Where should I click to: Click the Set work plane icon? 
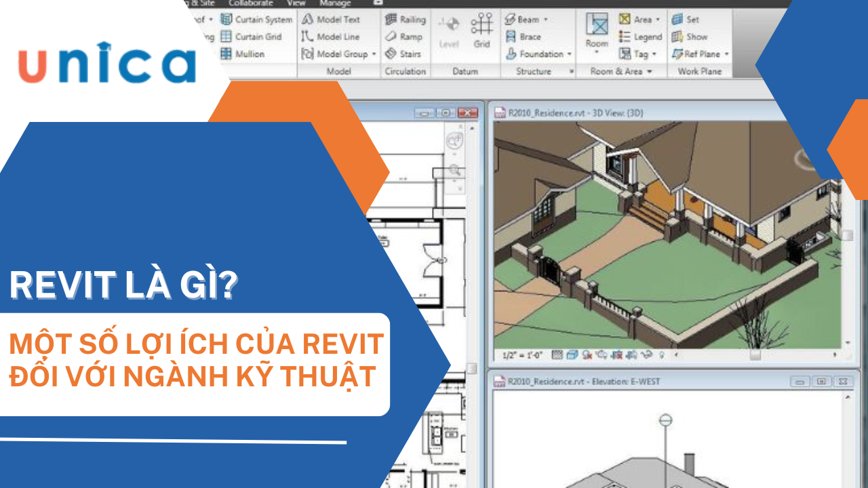click(685, 20)
